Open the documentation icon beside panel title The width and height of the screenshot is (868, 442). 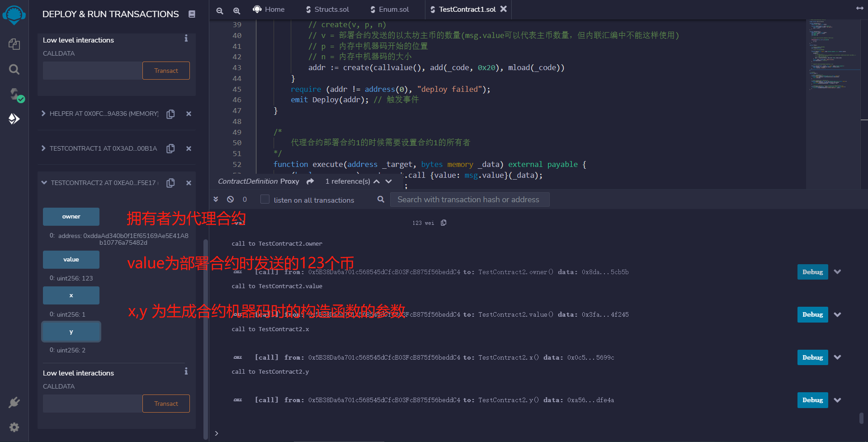[x=192, y=14]
